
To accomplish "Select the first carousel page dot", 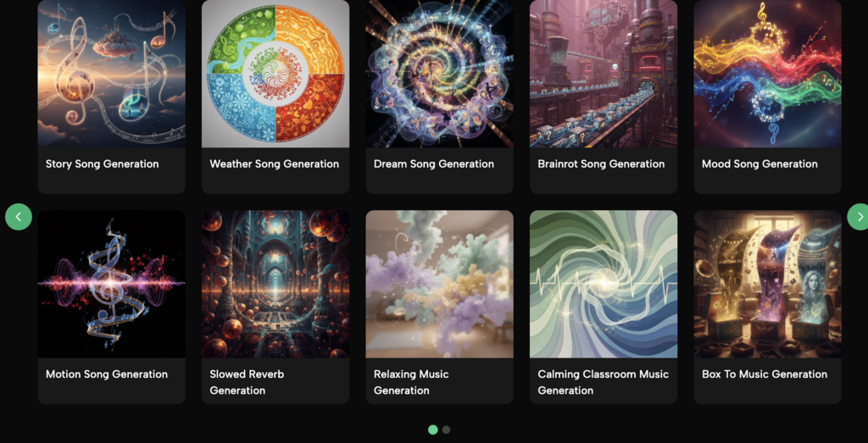I will 433,429.
